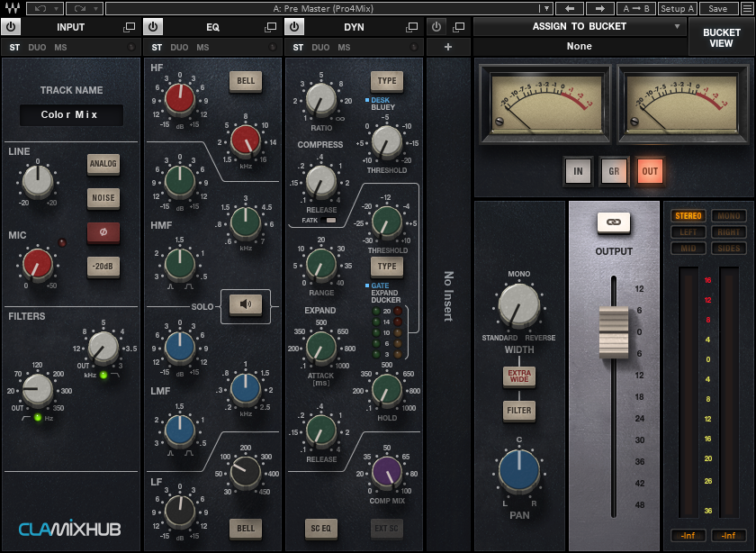
Task: Toggle LF BELL button
Action: point(246,529)
